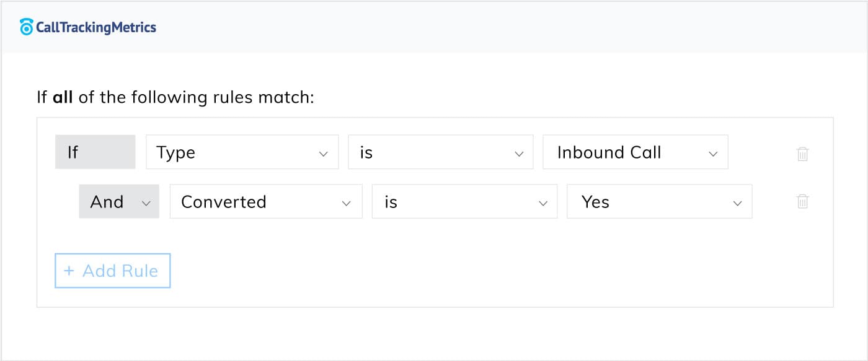Screen dimensions: 868x361
Task: Click the top header bar blank area
Action: (496, 27)
